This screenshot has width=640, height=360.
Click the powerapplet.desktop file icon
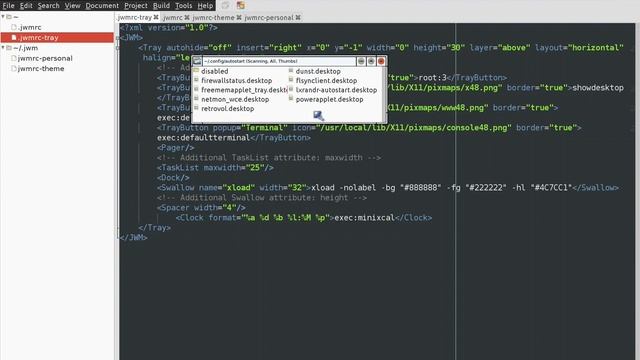click(291, 98)
